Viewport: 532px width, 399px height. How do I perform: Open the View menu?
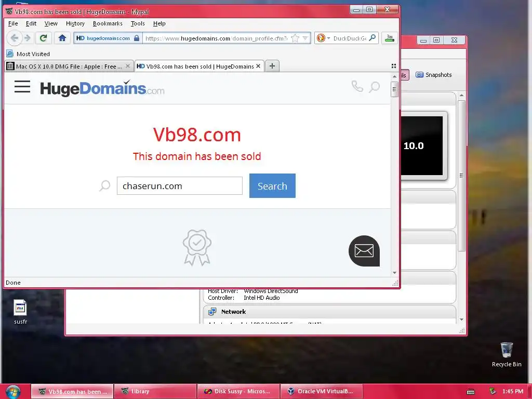pos(51,23)
